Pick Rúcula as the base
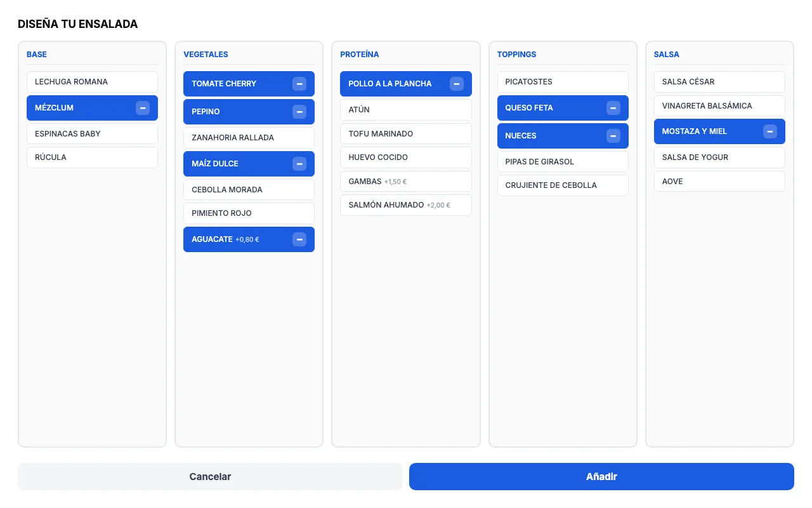The image size is (812, 508). point(92,157)
